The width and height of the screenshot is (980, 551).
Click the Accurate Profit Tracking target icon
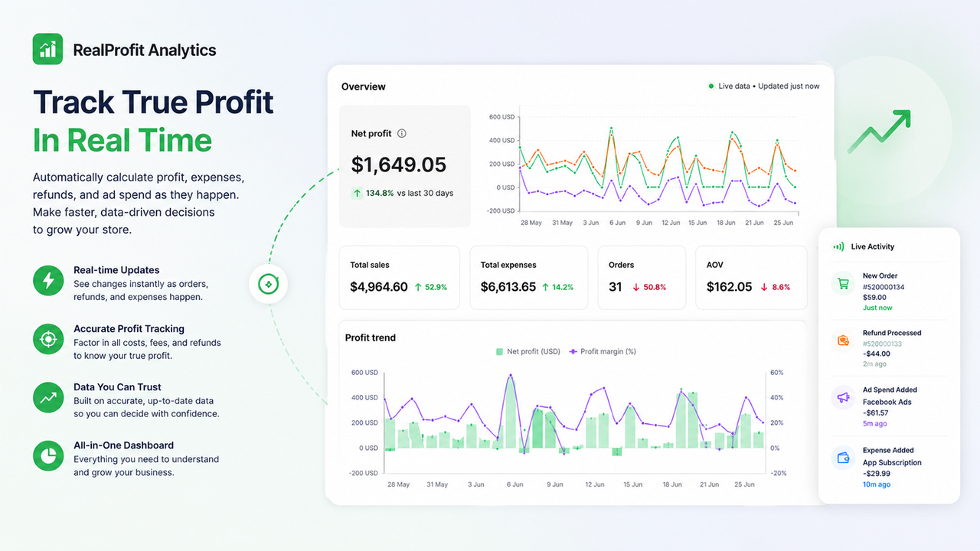point(48,339)
